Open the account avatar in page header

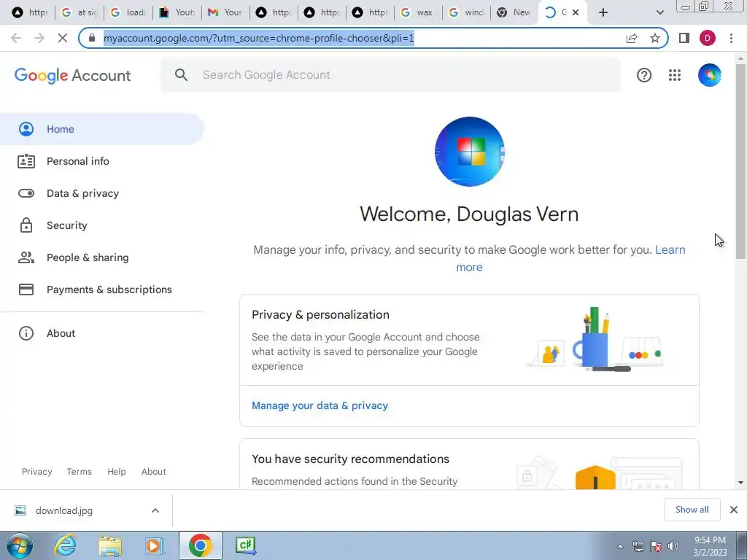(x=709, y=75)
